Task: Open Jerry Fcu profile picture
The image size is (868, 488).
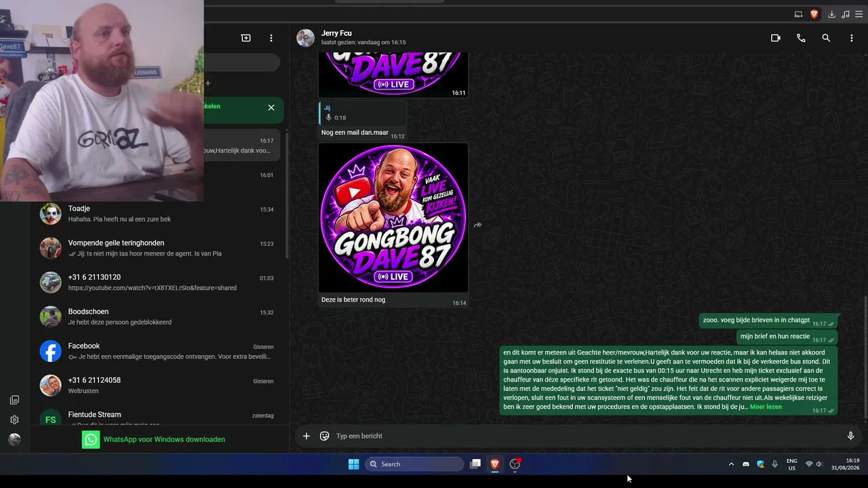Action: click(306, 38)
